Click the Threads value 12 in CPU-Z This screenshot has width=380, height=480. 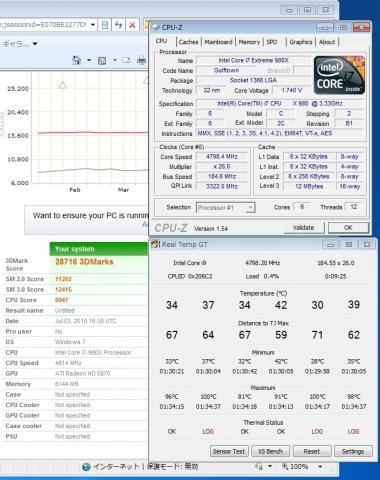[x=353, y=207]
